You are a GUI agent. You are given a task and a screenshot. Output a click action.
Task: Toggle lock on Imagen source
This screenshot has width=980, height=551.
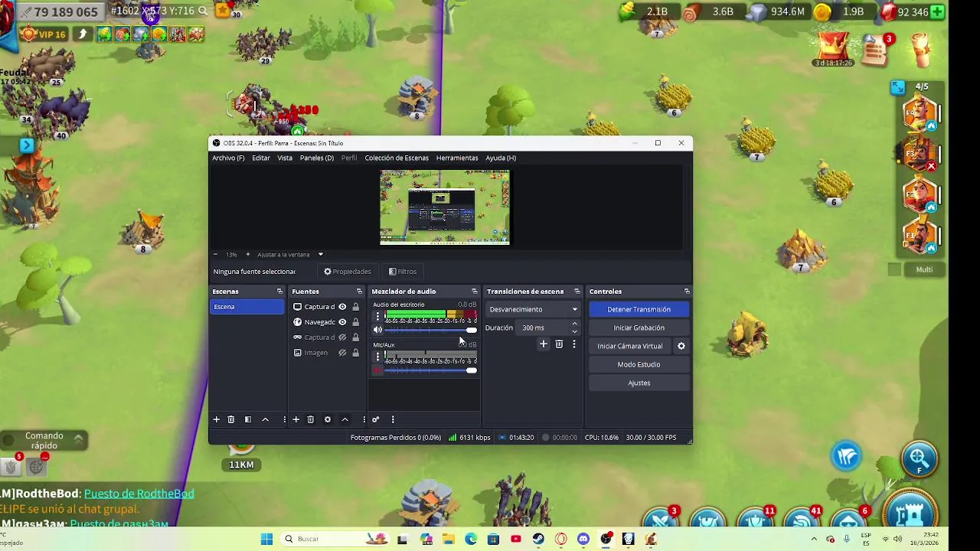coord(355,353)
